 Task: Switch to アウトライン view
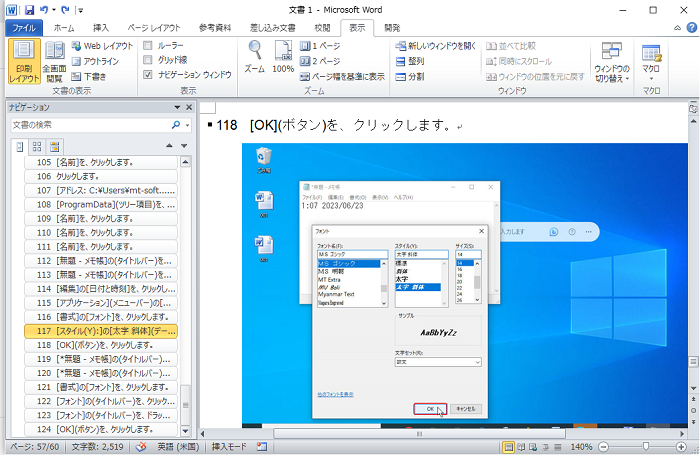(96, 61)
